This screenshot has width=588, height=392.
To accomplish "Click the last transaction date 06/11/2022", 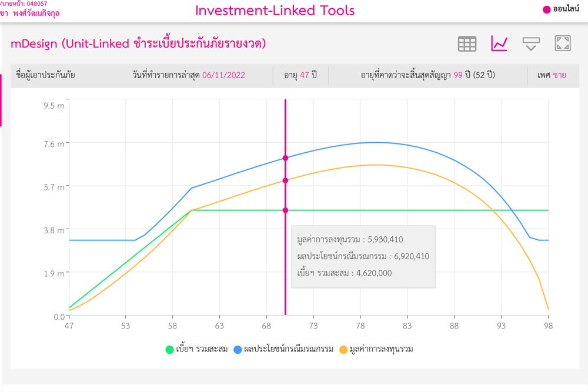I will [223, 75].
